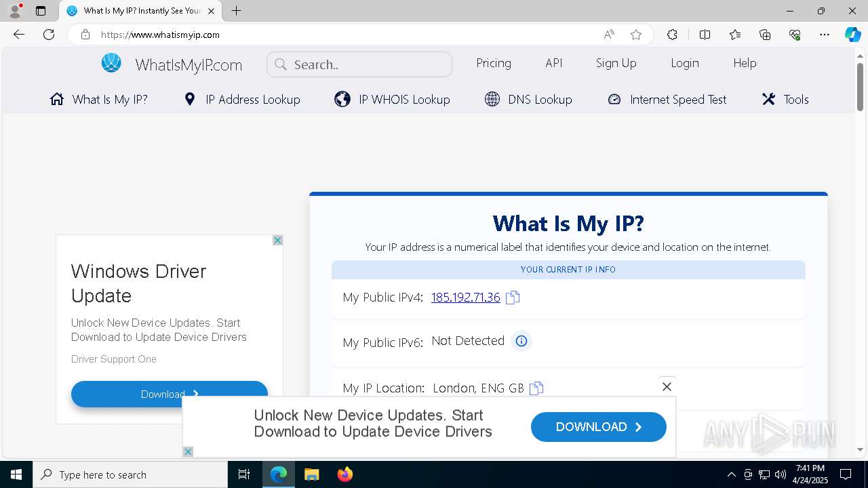The height and width of the screenshot is (488, 868).
Task: Copy public IPv4 address icon
Action: (513, 298)
